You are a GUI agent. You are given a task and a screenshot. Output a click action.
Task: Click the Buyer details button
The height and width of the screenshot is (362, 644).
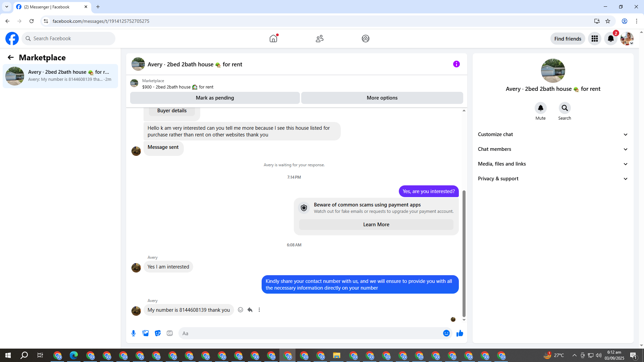point(172,111)
